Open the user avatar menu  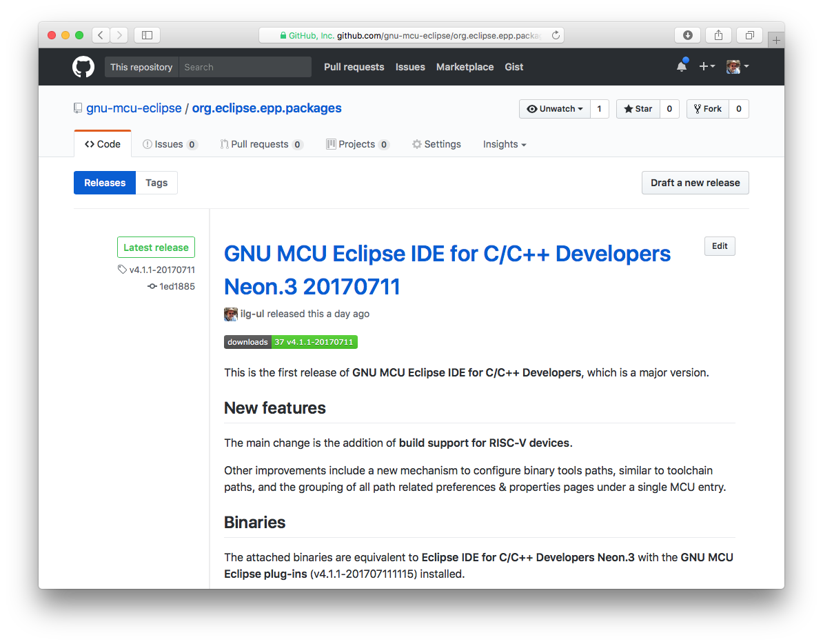pos(738,67)
